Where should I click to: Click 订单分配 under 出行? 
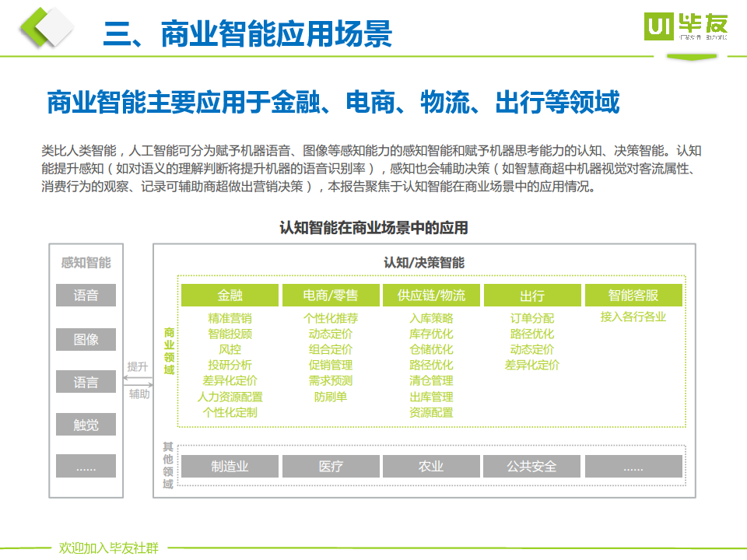(531, 318)
